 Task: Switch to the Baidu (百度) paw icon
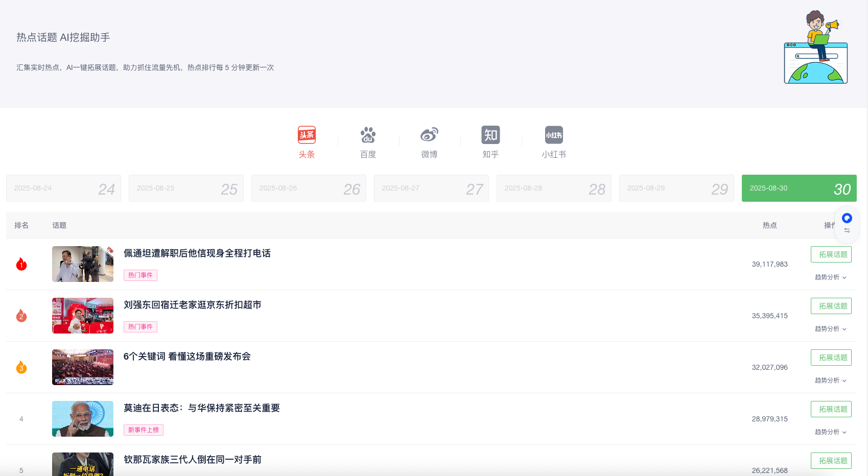pyautogui.click(x=368, y=135)
